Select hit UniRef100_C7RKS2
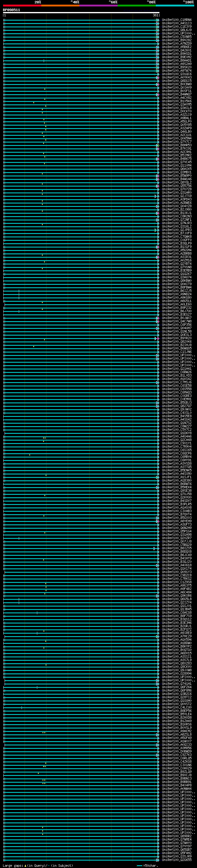The image size is (197, 868). click(x=176, y=579)
